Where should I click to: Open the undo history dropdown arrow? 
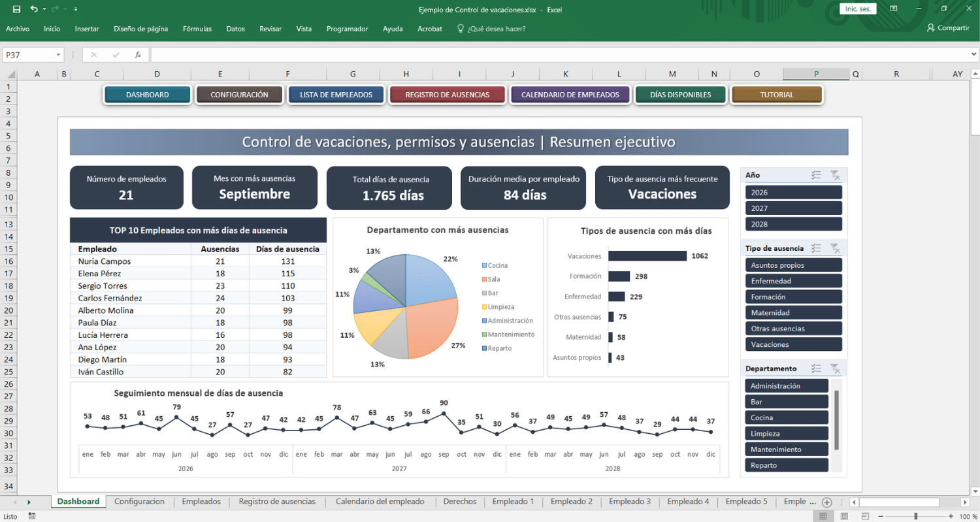point(44,9)
